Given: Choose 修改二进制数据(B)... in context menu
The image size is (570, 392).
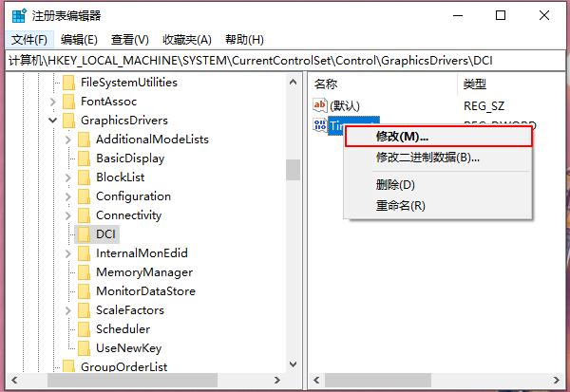Looking at the screenshot, I should [x=438, y=158].
